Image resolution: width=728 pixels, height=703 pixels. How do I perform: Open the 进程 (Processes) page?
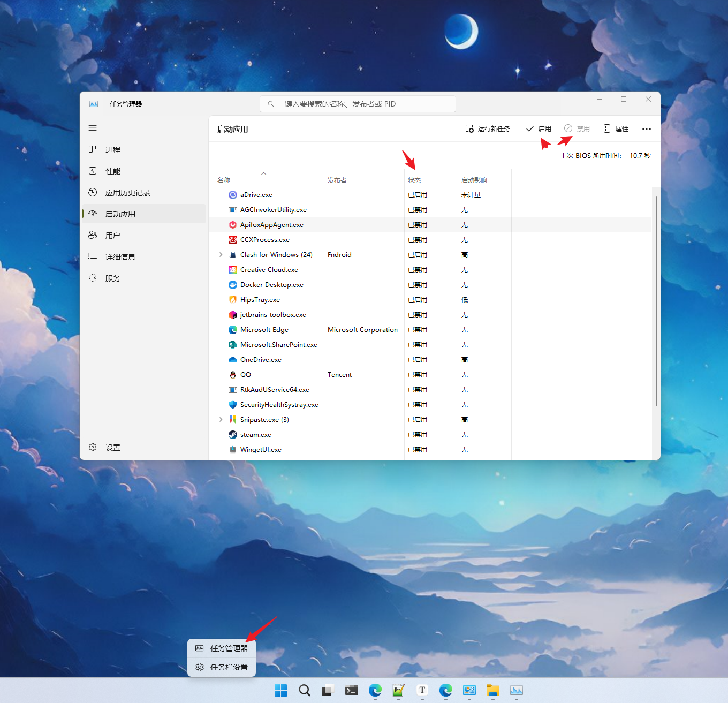tap(112, 150)
